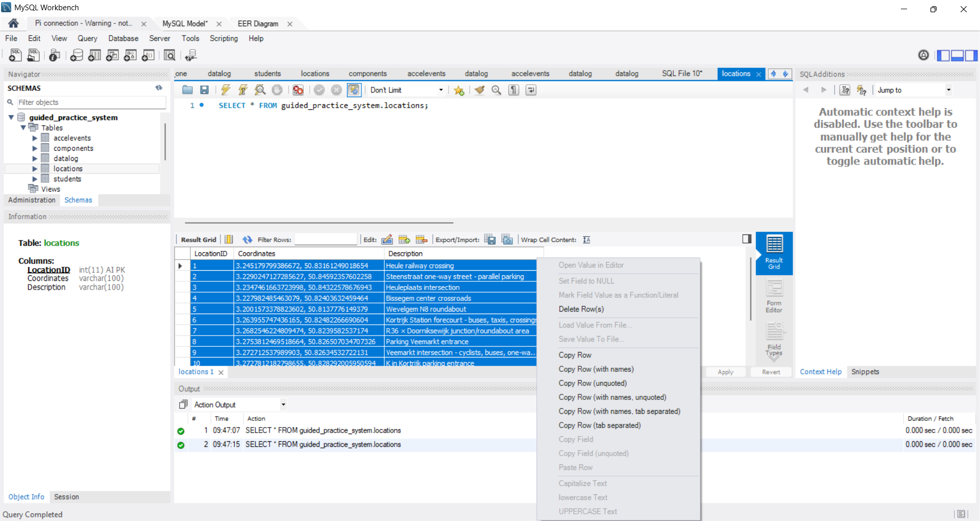The image size is (980, 521).
Task: Rollback the transaction
Action: pyautogui.click(x=336, y=90)
